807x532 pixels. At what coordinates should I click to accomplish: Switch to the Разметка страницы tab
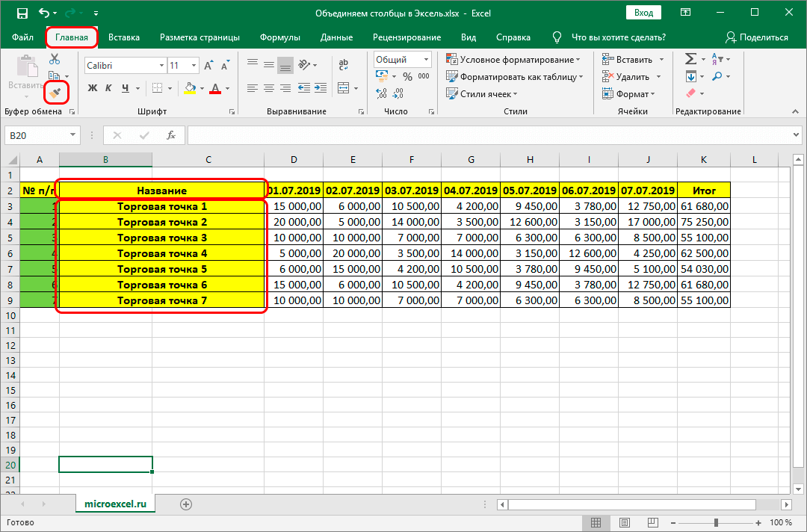click(200, 37)
